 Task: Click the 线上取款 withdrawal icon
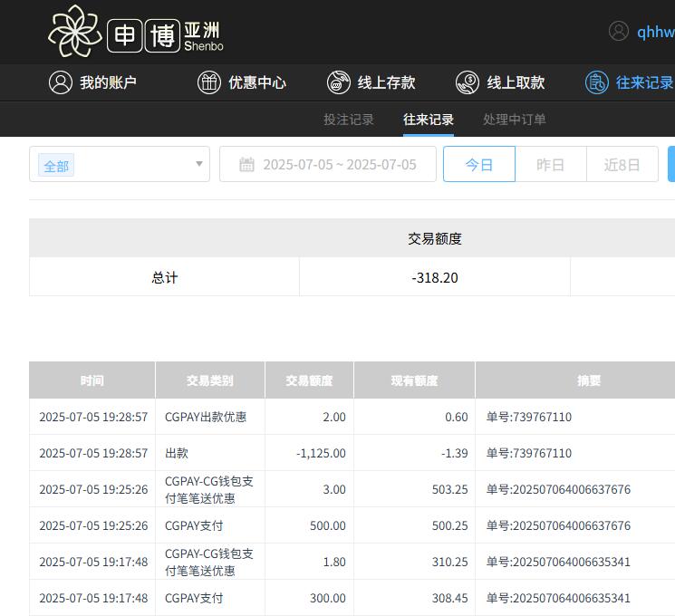[x=468, y=82]
